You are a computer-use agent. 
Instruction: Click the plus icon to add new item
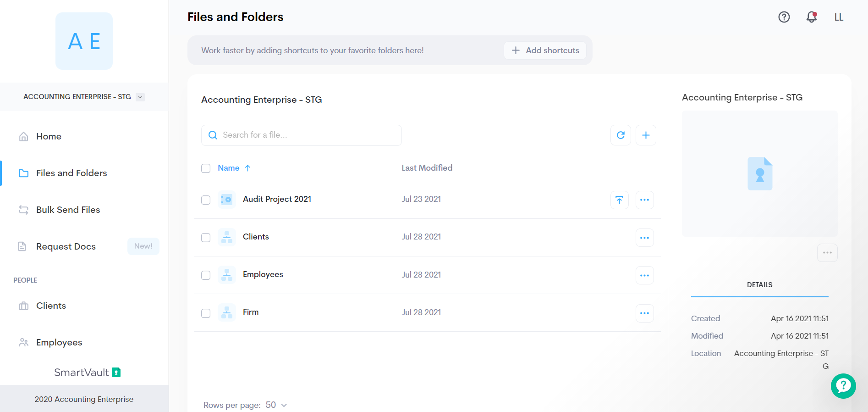[x=646, y=135]
